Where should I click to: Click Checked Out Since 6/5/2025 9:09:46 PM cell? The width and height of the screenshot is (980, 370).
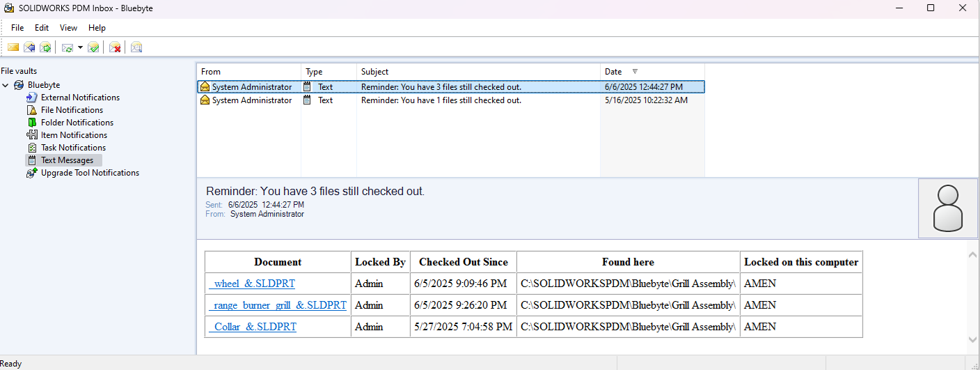[464, 284]
